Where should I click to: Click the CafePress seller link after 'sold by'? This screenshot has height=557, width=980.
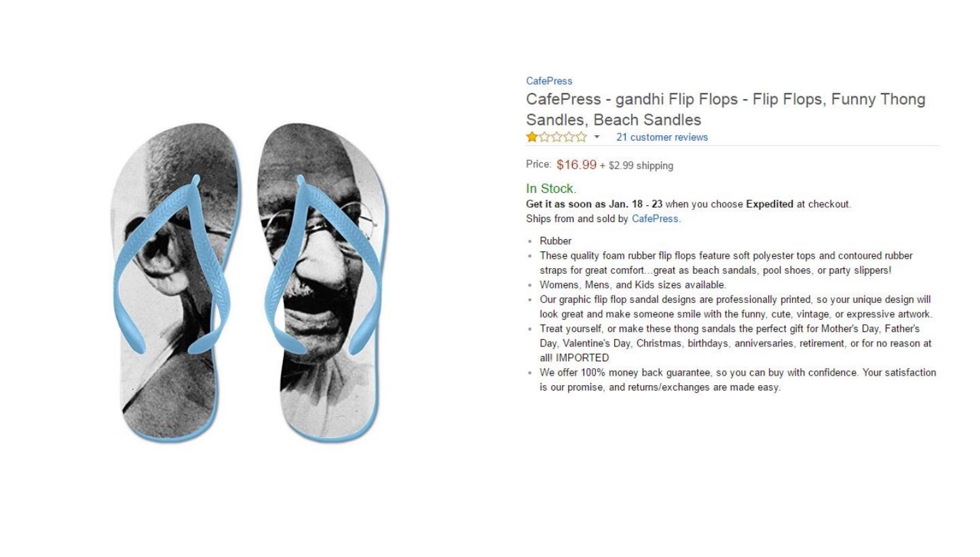(x=655, y=219)
